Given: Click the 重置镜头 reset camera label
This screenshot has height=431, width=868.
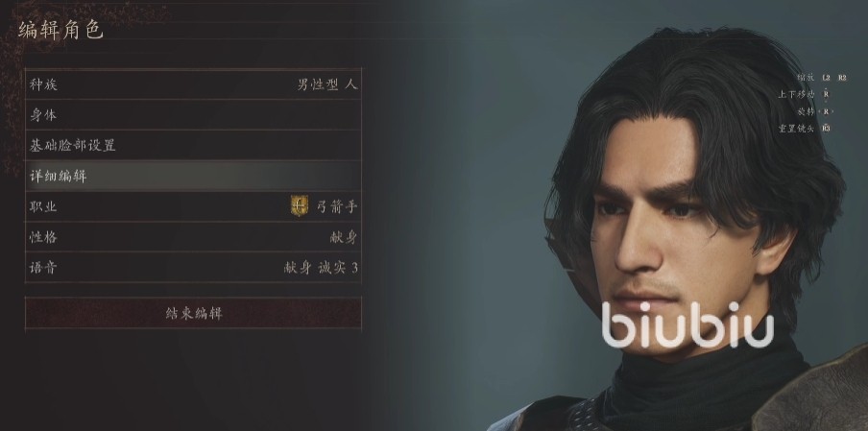Looking at the screenshot, I should [x=797, y=129].
